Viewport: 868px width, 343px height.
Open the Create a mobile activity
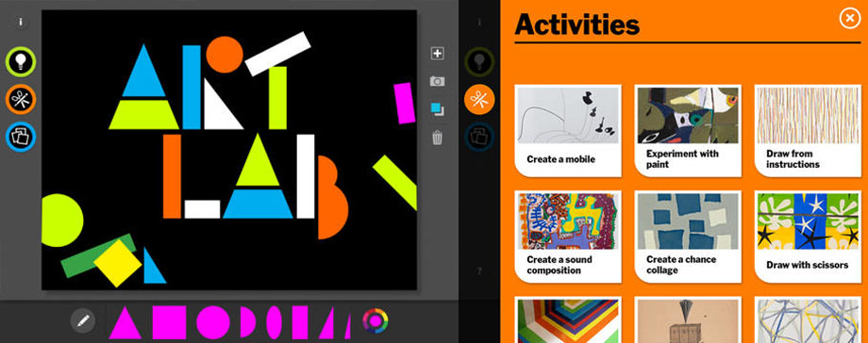pyautogui.click(x=568, y=131)
